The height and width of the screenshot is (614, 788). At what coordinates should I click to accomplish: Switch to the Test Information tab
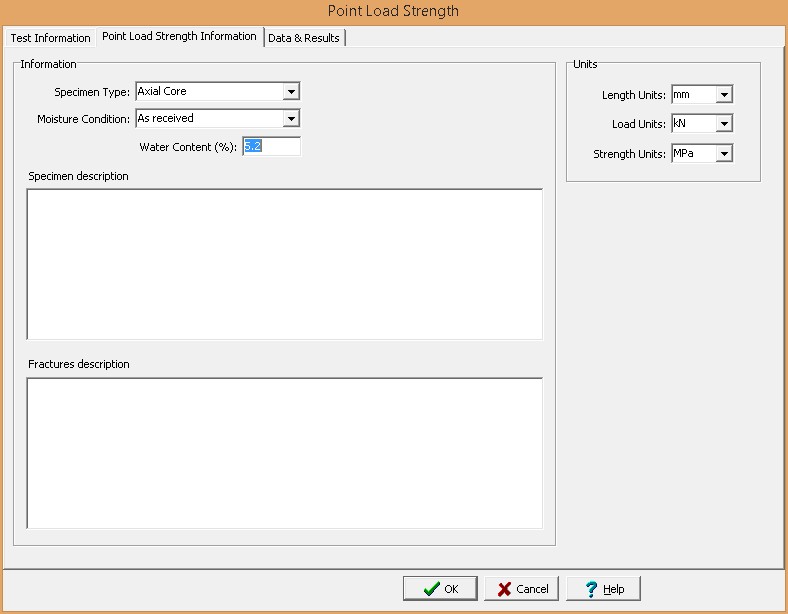coord(50,38)
